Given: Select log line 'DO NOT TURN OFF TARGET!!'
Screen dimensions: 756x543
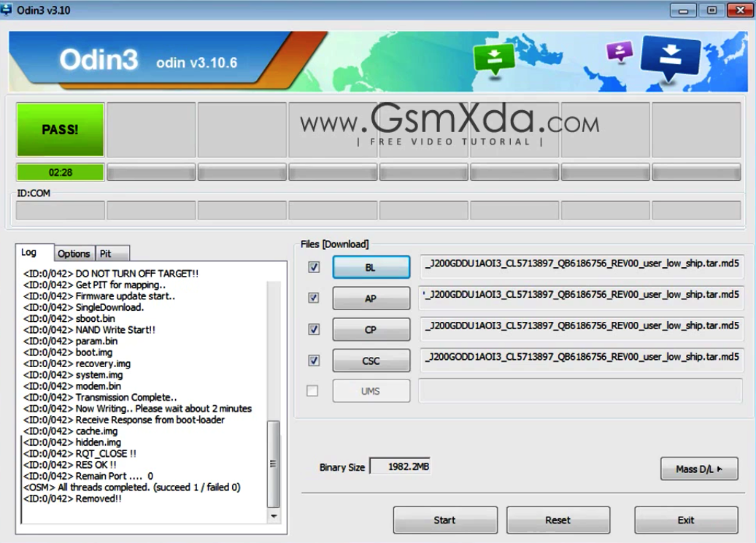Looking at the screenshot, I should pos(111,274).
